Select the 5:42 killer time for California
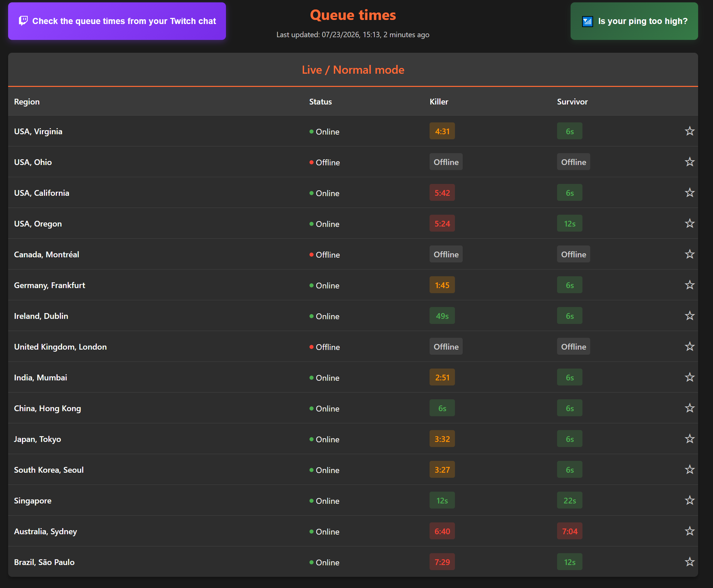The height and width of the screenshot is (588, 713). (x=442, y=193)
